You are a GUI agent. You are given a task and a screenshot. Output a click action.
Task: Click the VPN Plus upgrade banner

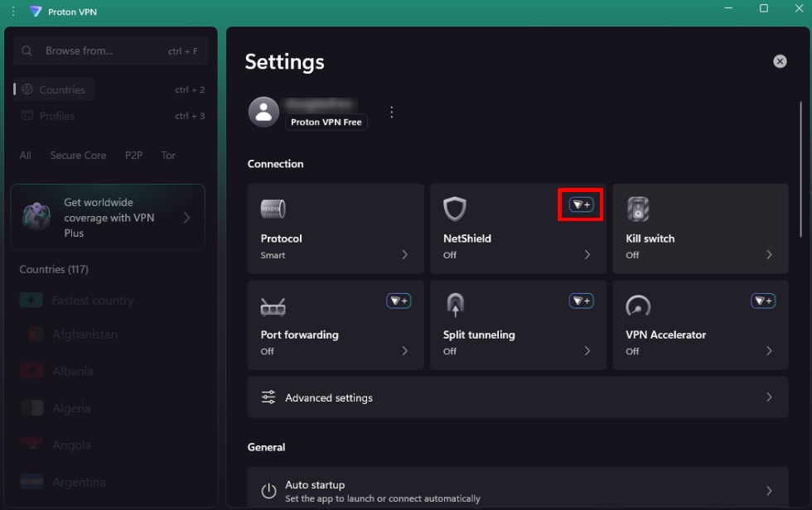click(x=108, y=218)
